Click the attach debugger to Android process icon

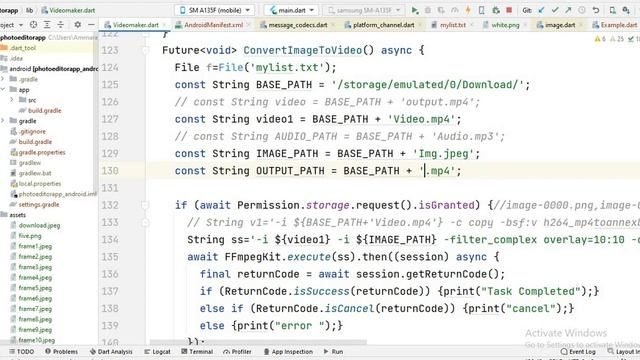pos(496,10)
